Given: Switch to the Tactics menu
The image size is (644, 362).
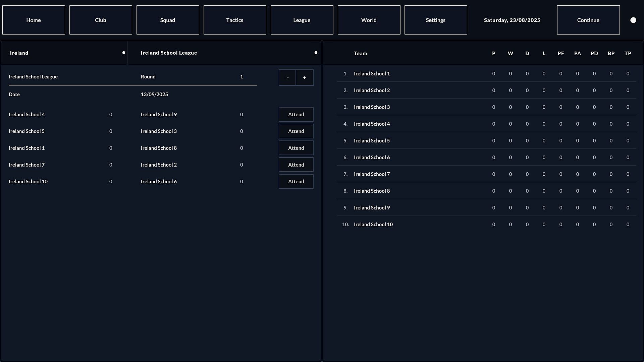Looking at the screenshot, I should [235, 20].
